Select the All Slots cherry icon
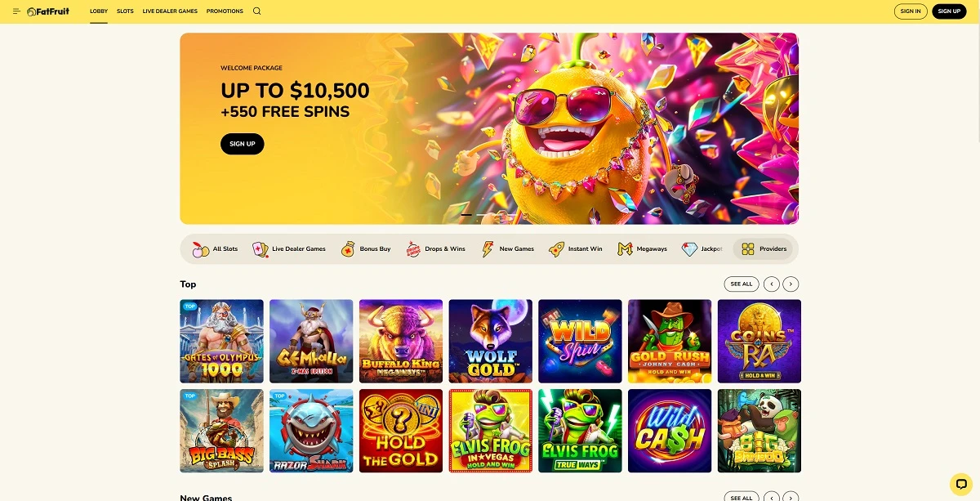The height and width of the screenshot is (501, 980). coord(200,249)
